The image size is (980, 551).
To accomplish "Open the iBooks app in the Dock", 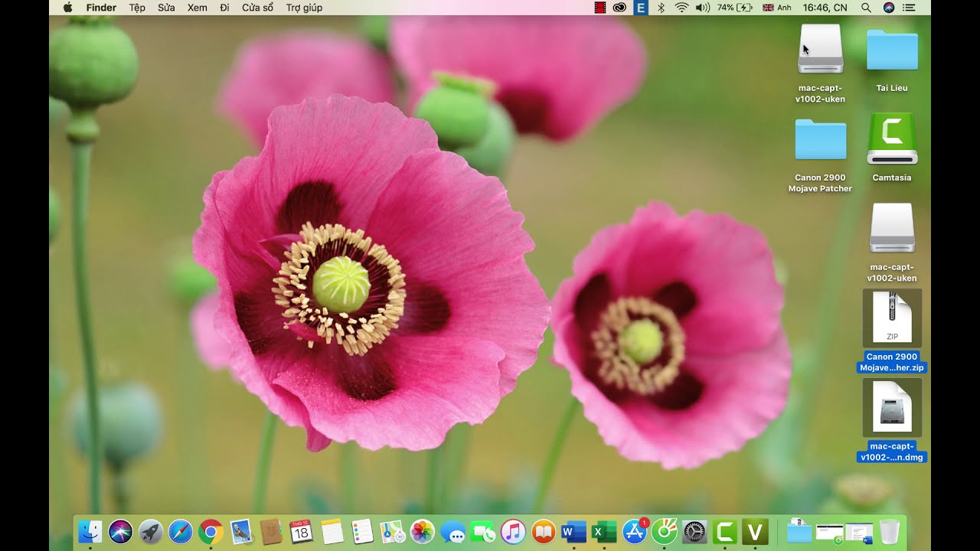I will pos(544,531).
